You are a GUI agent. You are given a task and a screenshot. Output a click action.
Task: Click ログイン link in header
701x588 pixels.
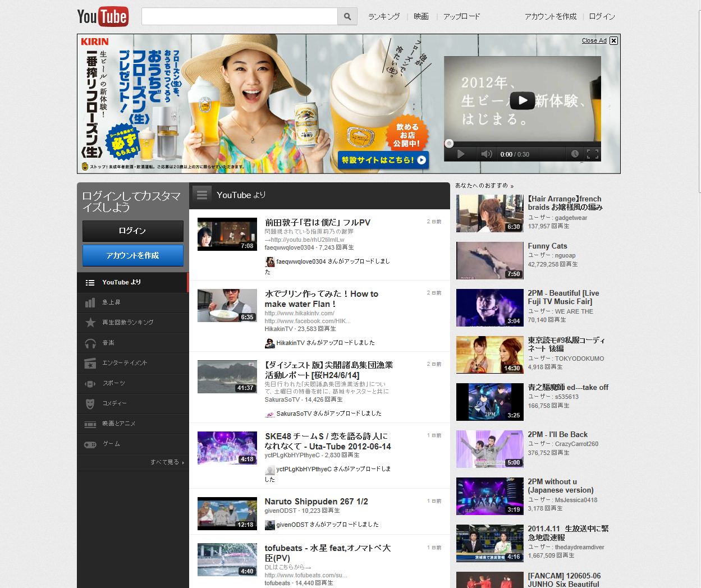point(602,16)
